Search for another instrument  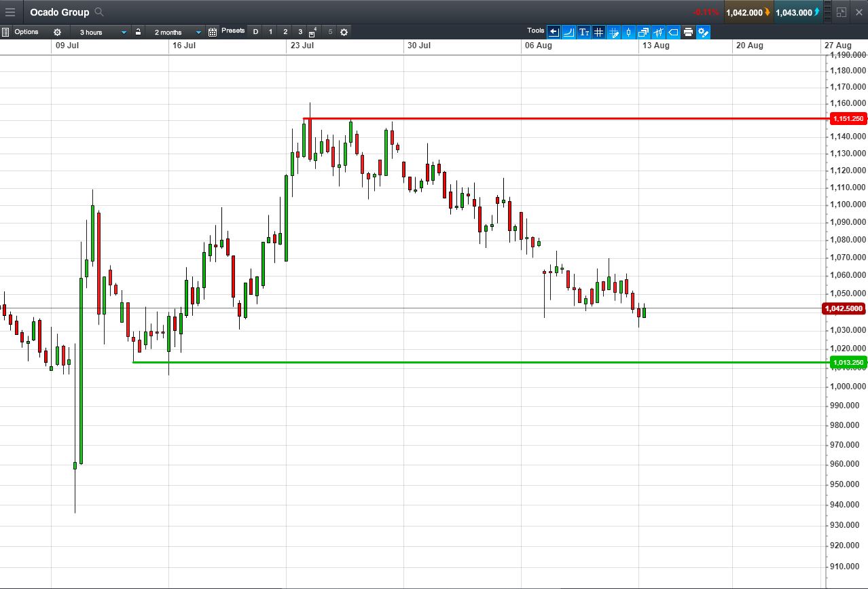point(99,12)
